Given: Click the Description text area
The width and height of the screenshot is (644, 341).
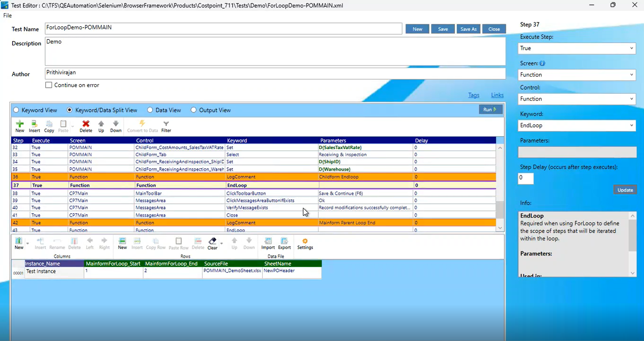Looking at the screenshot, I should [x=275, y=51].
